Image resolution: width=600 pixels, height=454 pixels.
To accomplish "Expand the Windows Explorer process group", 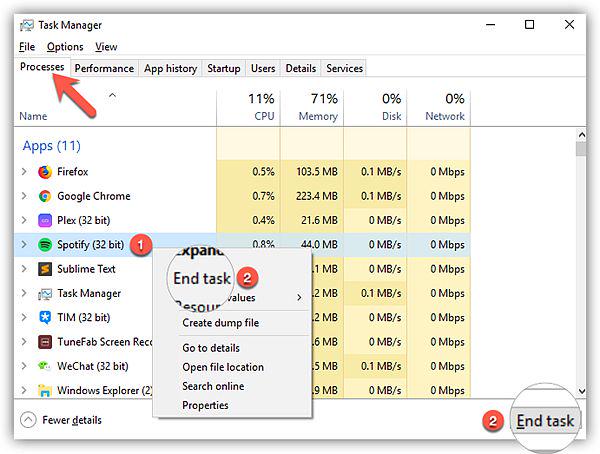I will coord(24,390).
